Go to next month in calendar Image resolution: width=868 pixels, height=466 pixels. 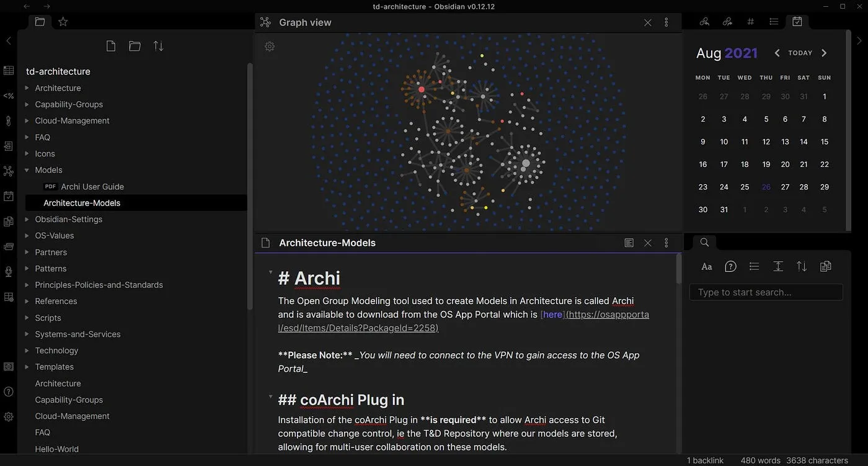824,53
